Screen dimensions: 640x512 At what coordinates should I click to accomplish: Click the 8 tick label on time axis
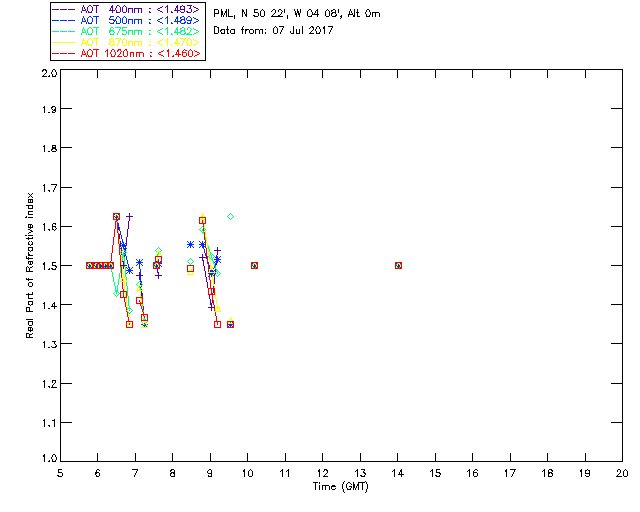[x=173, y=473]
